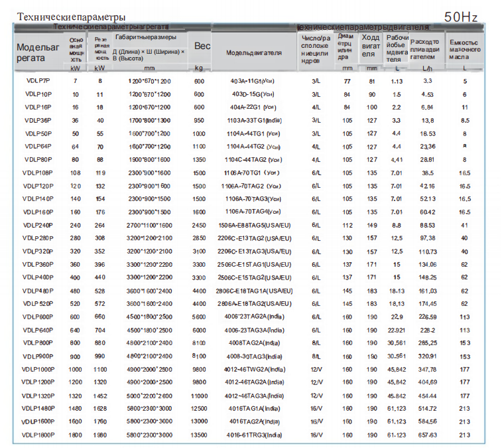Click the VDLP280P row label
The width and height of the screenshot is (502, 448).
tap(38, 238)
